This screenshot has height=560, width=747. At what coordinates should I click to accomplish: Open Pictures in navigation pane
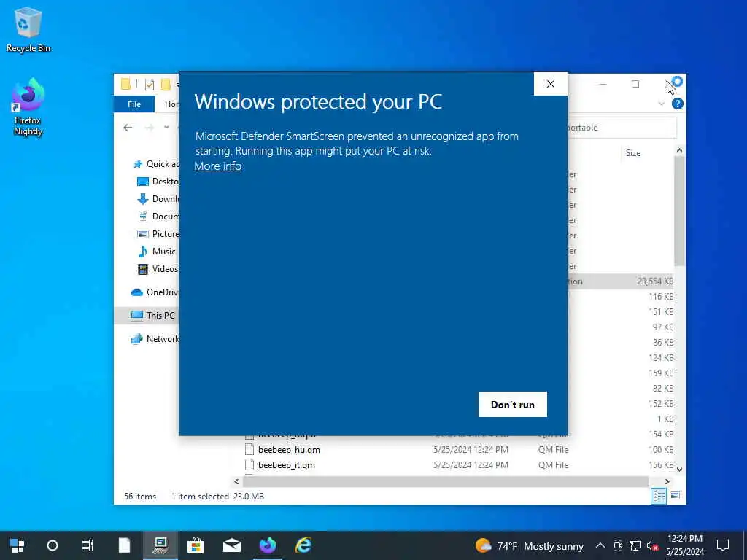tap(158, 234)
